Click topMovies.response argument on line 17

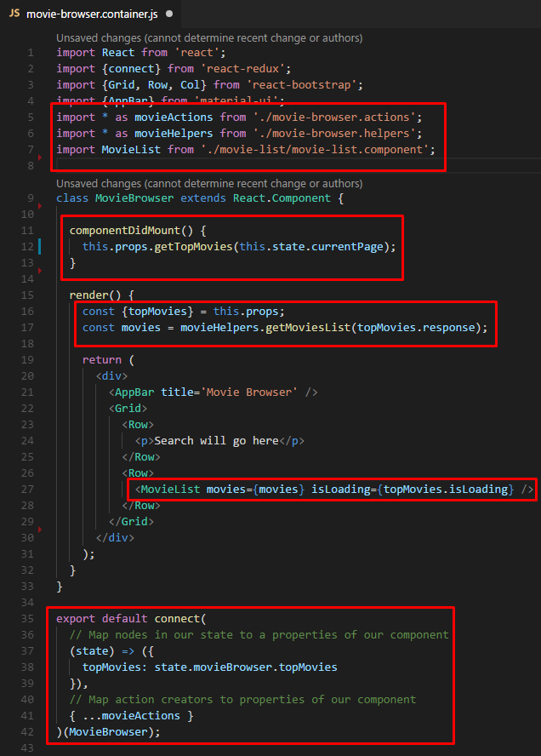click(416, 328)
